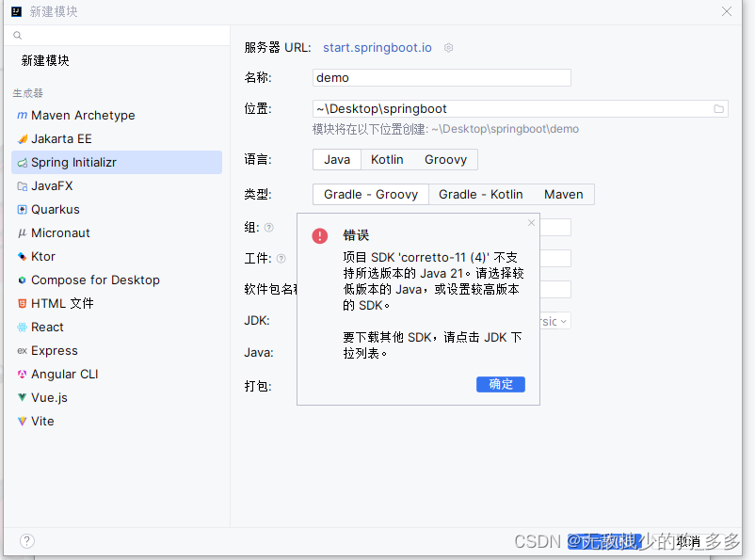Click the search magnifier icon
Viewport: 755px width, 560px height.
(17, 35)
